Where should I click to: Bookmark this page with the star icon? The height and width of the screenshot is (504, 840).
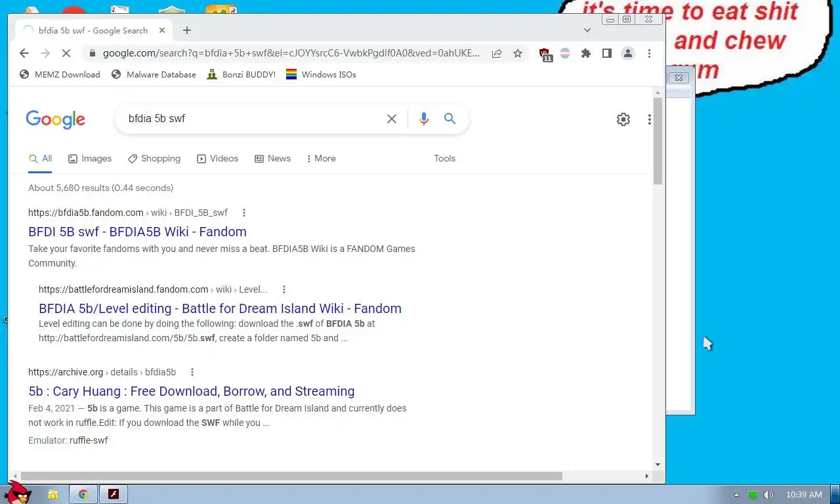coord(518,54)
